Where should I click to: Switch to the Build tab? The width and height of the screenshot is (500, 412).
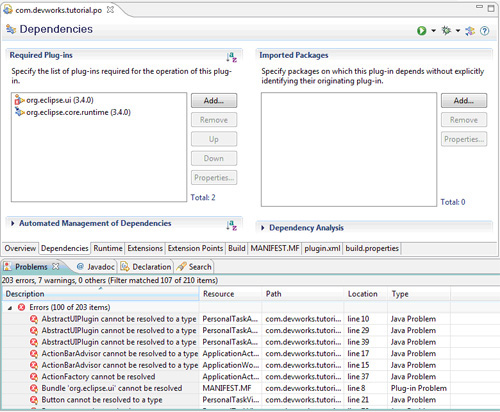point(237,248)
